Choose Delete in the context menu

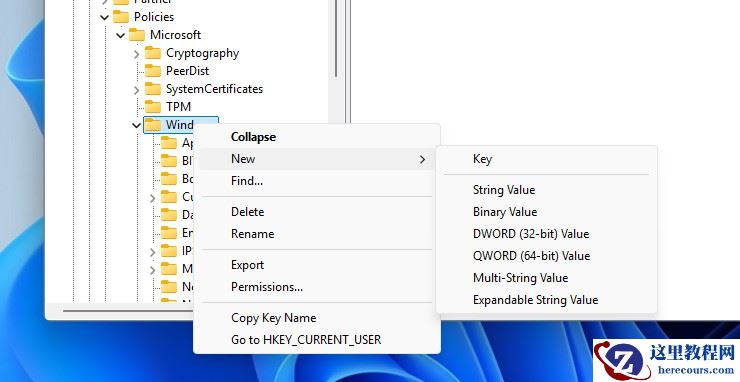point(317,212)
